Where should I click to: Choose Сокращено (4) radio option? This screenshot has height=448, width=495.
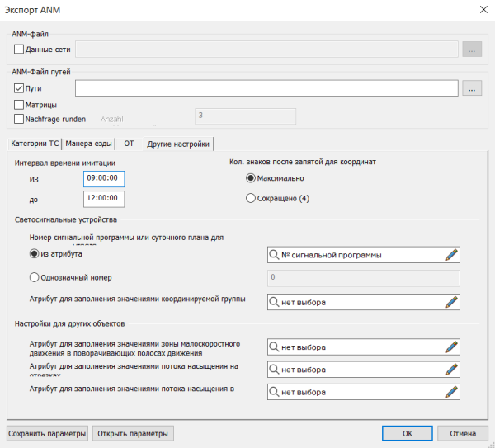252,198
